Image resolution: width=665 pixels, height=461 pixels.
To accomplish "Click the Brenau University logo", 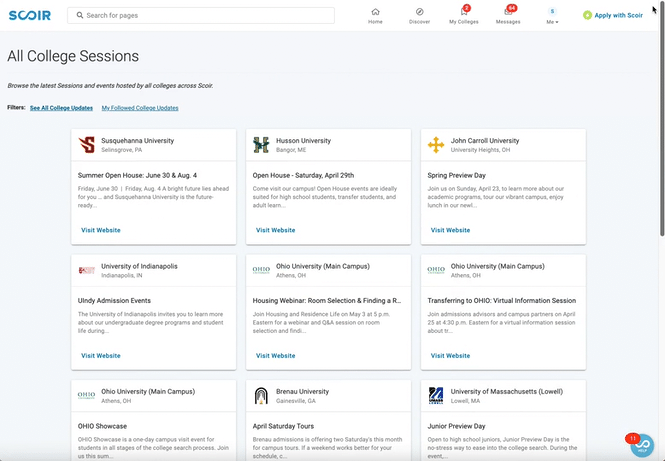I will pyautogui.click(x=261, y=395).
